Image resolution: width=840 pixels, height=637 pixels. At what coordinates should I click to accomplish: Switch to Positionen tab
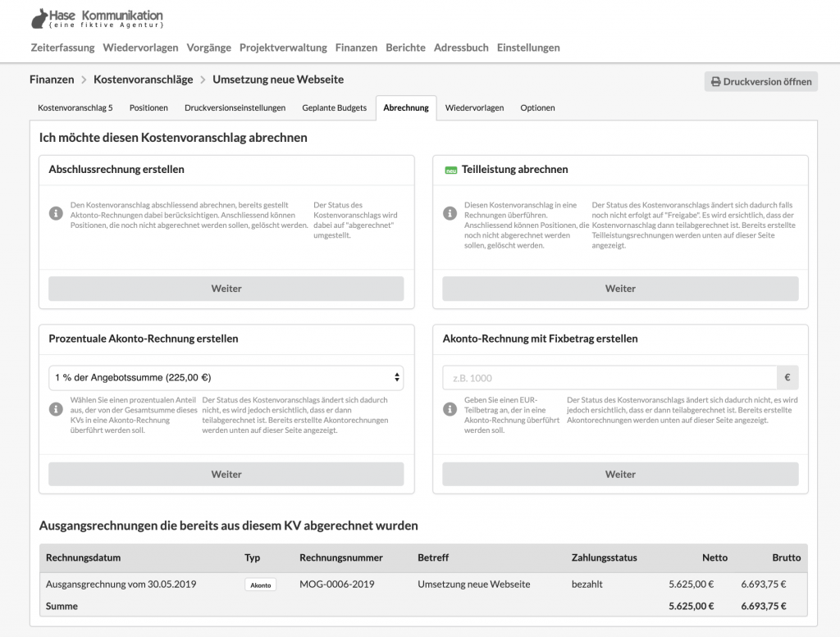148,107
